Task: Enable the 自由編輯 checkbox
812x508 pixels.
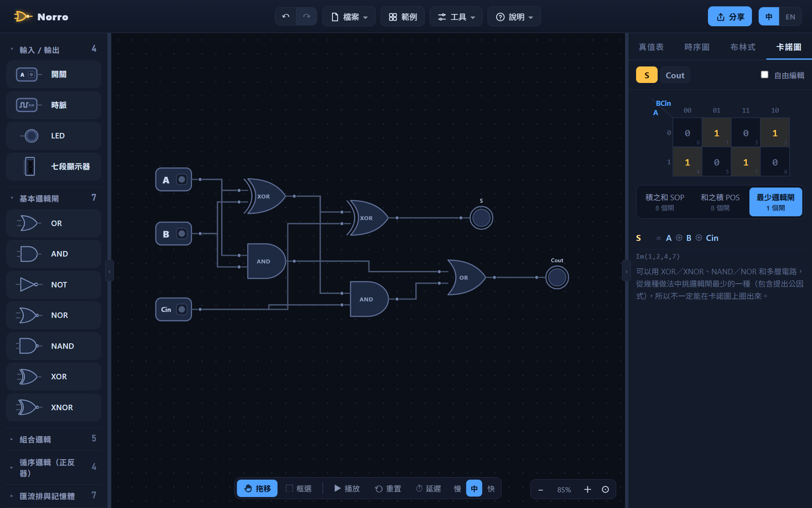Action: (x=765, y=75)
